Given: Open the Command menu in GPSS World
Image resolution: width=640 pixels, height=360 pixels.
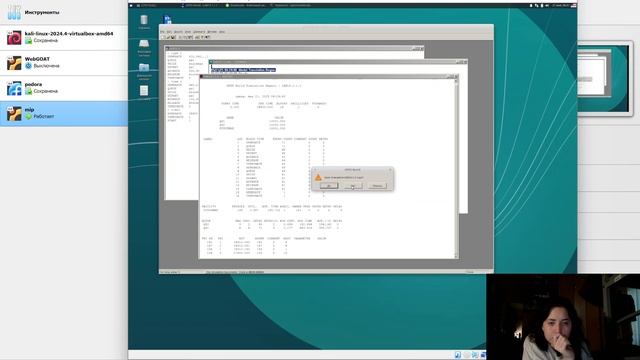Looking at the screenshot, I should tap(199, 31).
